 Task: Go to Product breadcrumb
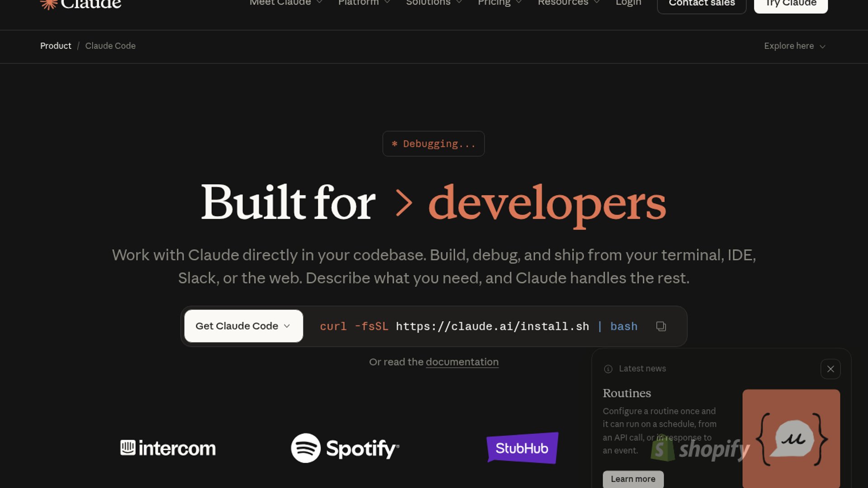pos(56,46)
